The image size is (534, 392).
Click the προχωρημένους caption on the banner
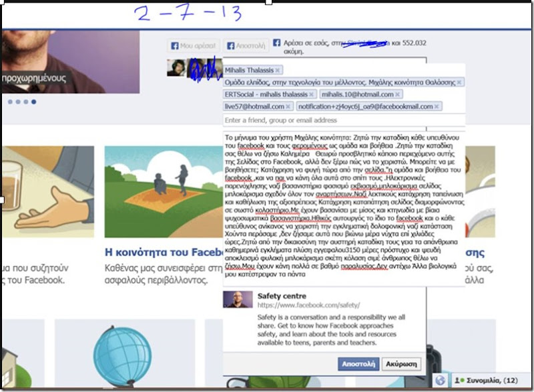[x=34, y=78]
